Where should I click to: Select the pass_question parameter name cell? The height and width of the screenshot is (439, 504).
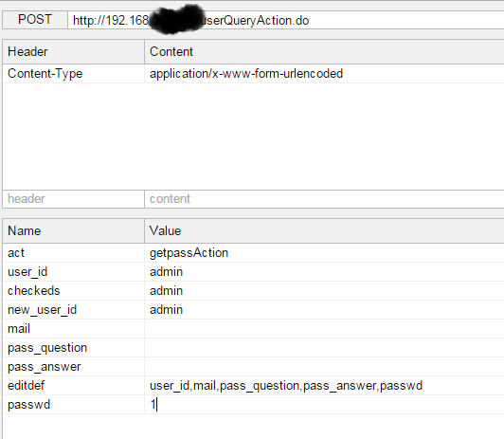(x=74, y=348)
